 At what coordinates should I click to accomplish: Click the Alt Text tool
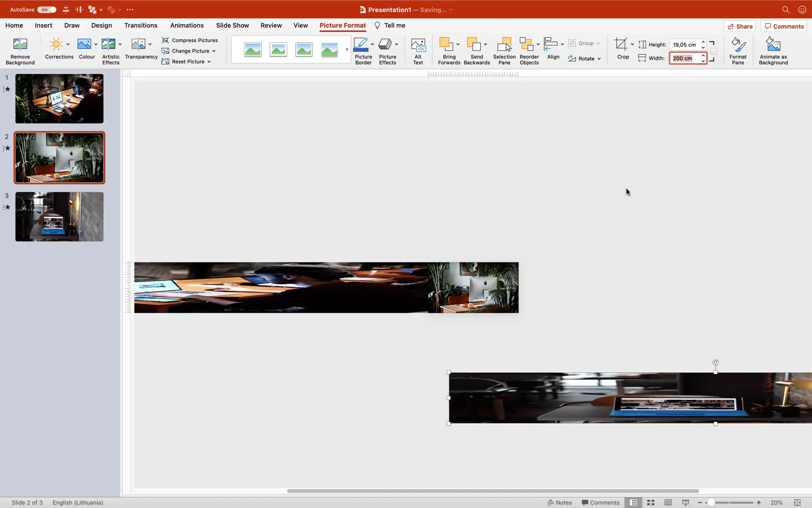[418, 49]
